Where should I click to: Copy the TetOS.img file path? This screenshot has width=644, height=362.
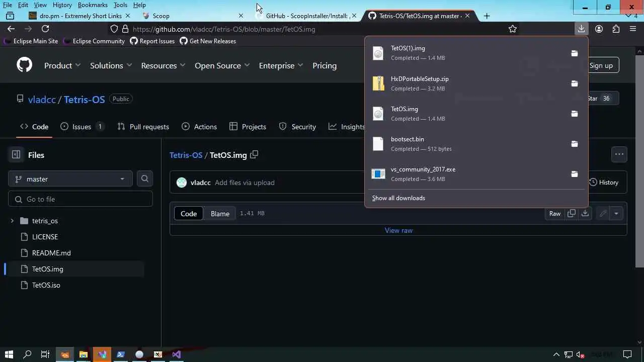coord(254,155)
